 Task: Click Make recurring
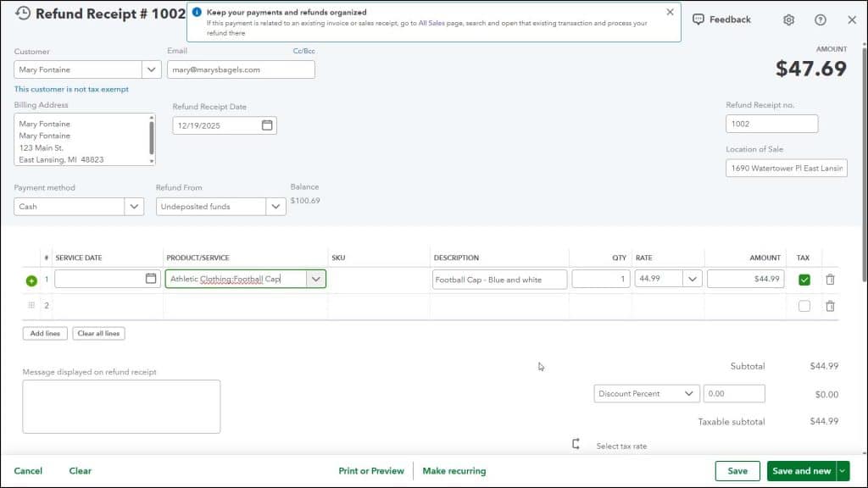(454, 471)
